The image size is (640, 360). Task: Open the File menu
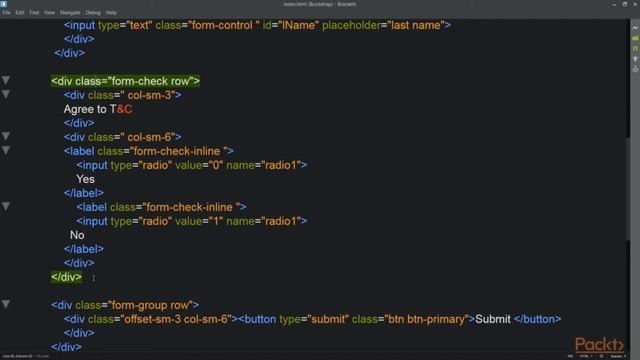6,13
